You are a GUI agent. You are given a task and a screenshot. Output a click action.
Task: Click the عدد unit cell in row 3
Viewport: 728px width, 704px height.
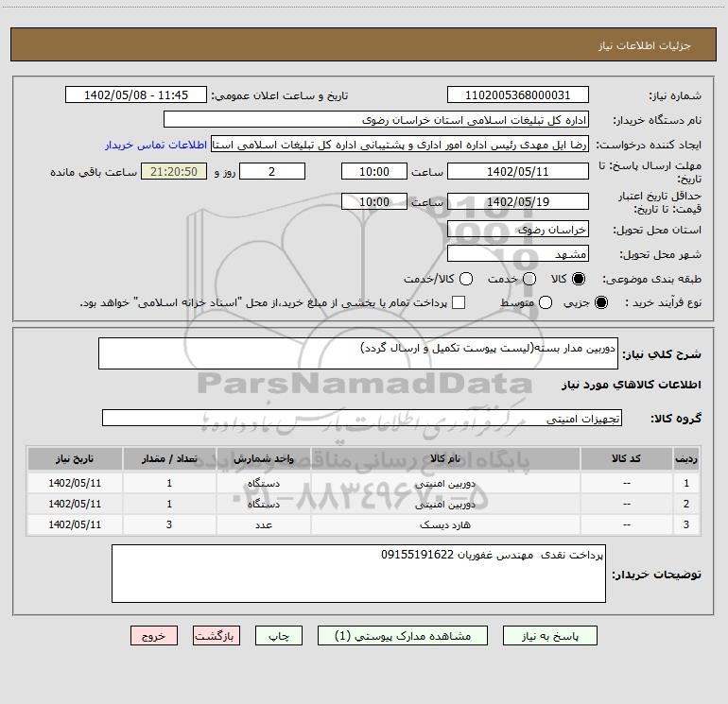click(263, 524)
